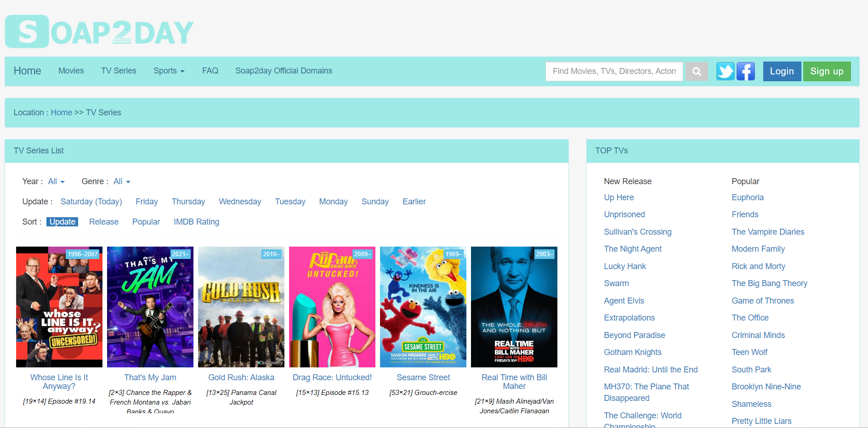Click Home in the location breadcrumb
Viewport: 868px width, 428px height.
coord(62,113)
